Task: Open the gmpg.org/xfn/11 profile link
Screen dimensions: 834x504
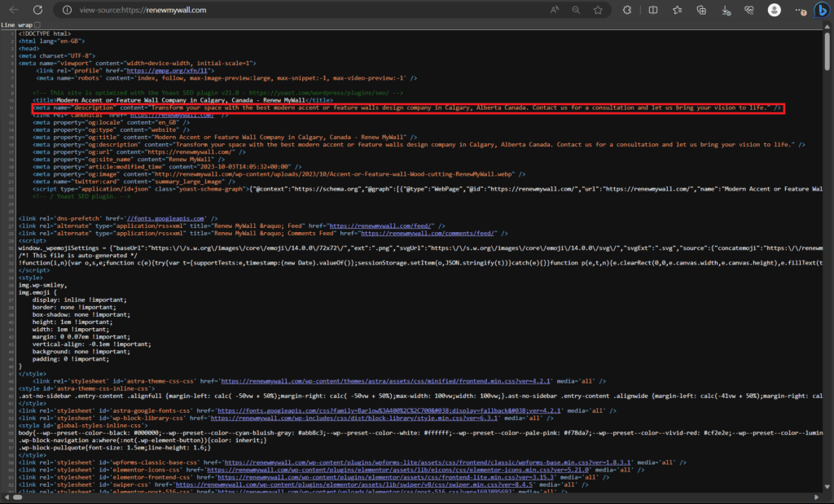Action: [x=166, y=71]
